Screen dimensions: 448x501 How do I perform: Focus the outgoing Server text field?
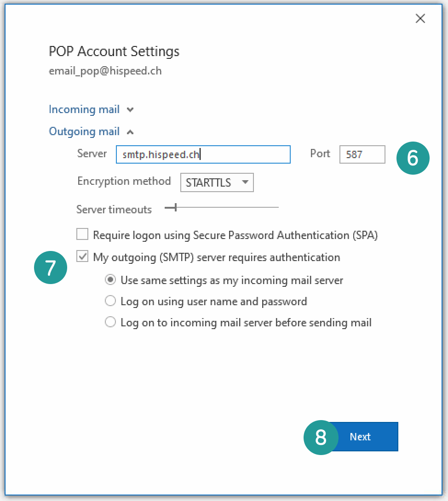pos(203,154)
